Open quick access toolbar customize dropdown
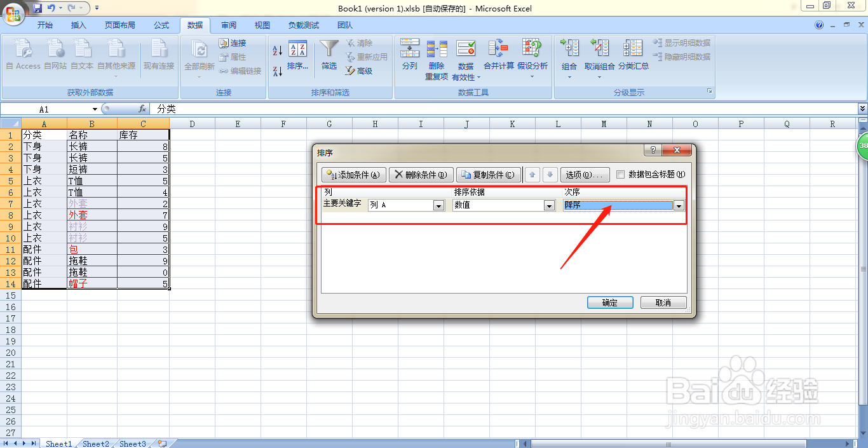Screen dimensions: 868x448 (x=97, y=8)
